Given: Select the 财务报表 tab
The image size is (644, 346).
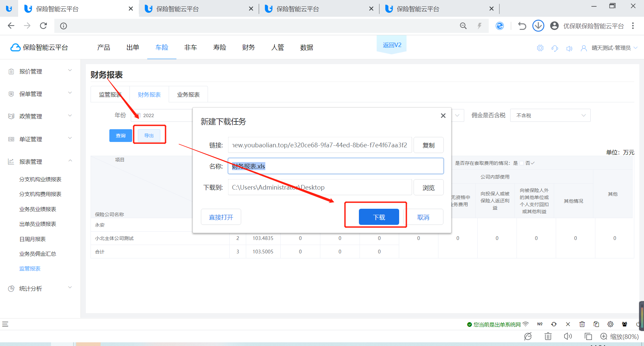Looking at the screenshot, I should [149, 95].
